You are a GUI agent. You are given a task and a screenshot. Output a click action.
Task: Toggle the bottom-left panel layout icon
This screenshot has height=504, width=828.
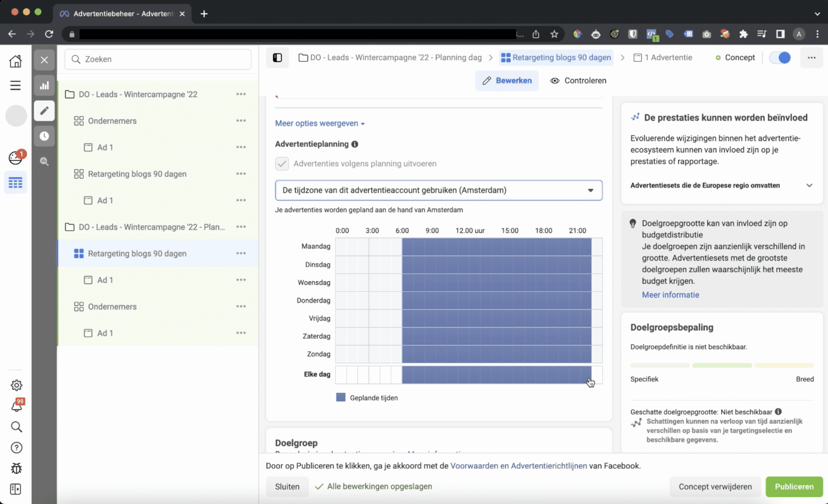tap(15, 489)
